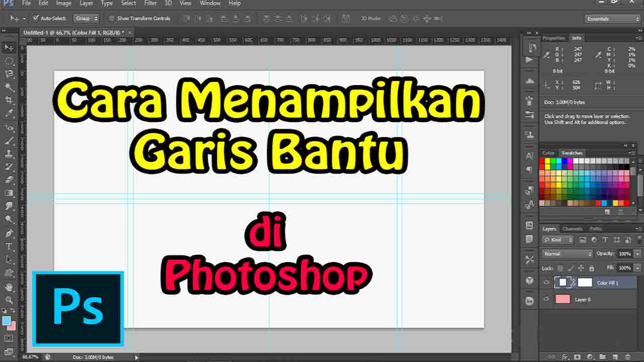The image size is (644, 362).
Task: Select the Eraser tool
Action: (x=9, y=180)
